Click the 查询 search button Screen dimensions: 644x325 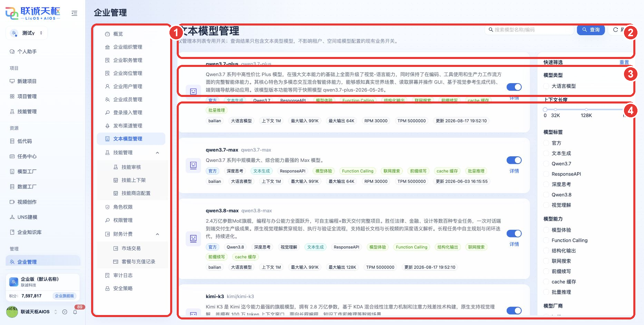pyautogui.click(x=591, y=30)
